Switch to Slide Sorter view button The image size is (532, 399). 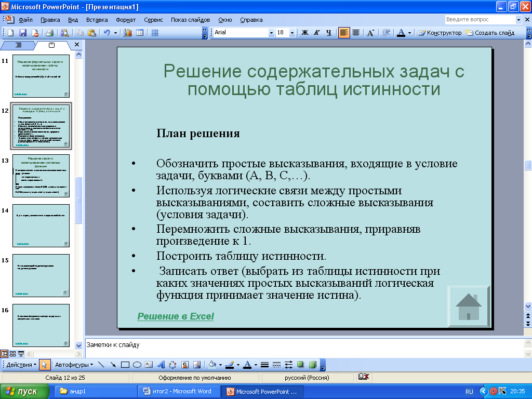pyautogui.click(x=13, y=354)
